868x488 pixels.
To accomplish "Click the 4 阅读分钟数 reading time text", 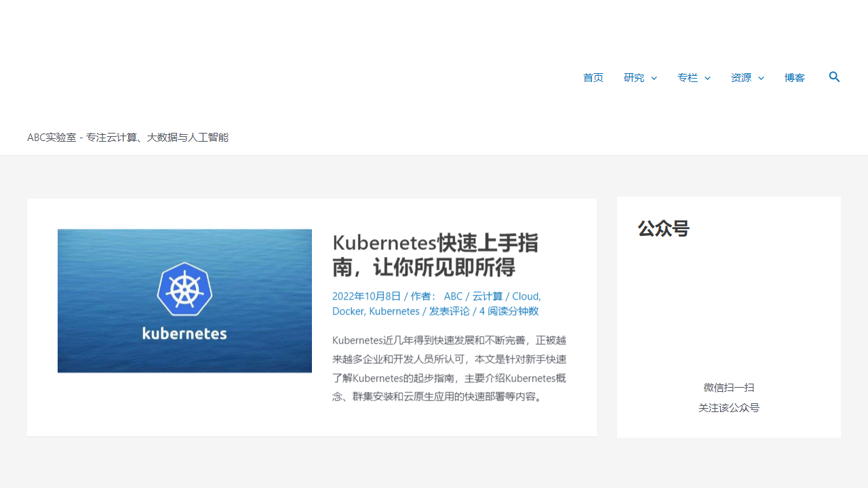I will [x=509, y=311].
